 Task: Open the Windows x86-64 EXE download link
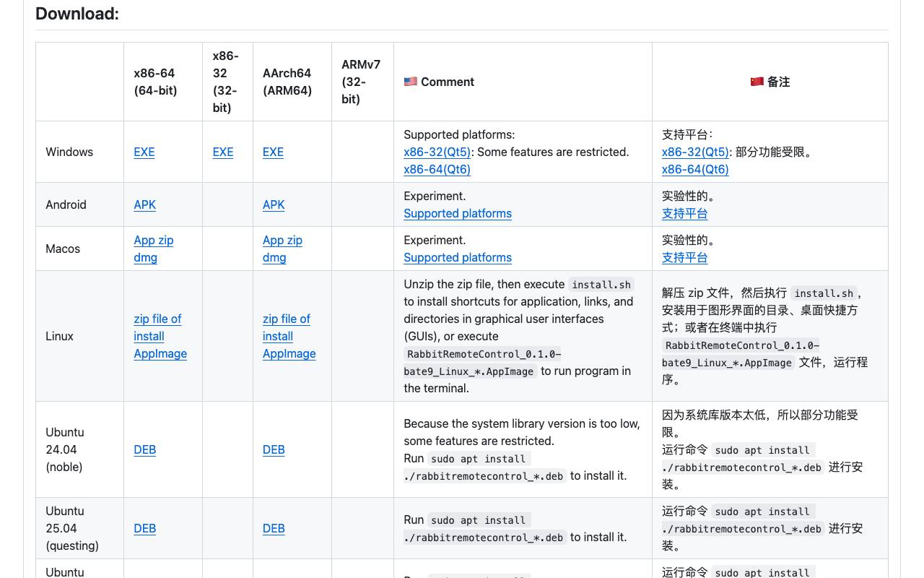click(144, 152)
